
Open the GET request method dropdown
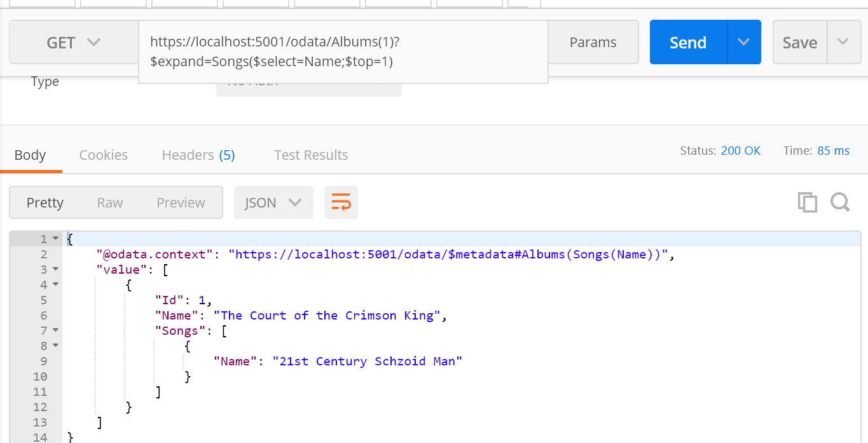pos(72,42)
